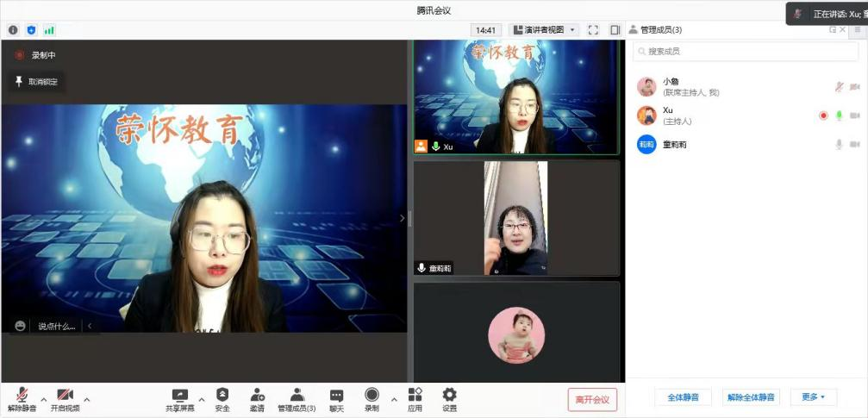868x418 pixels.
Task: Click 离开会议 leave meeting button
Action: click(592, 399)
